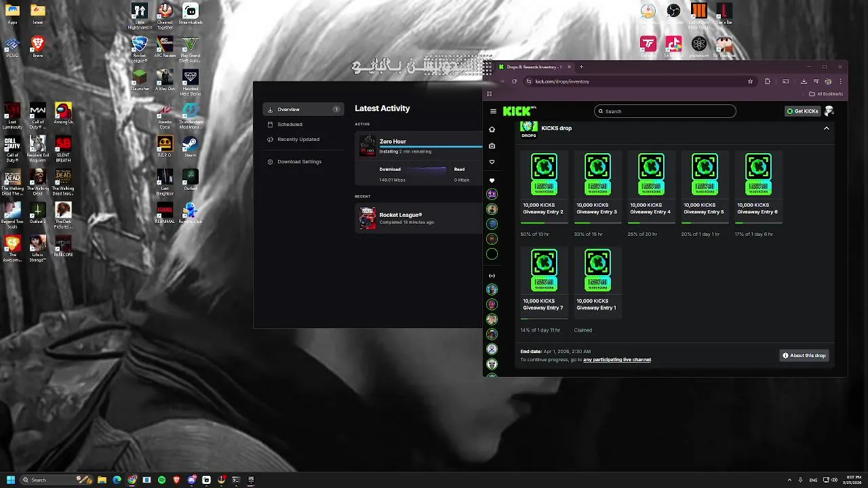
Task: Open Download Settings in Epic panel
Action: 304,161
